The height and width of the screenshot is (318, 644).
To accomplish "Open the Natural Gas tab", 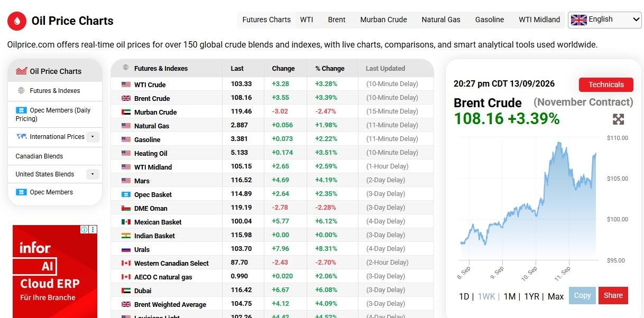I will pos(441,20).
